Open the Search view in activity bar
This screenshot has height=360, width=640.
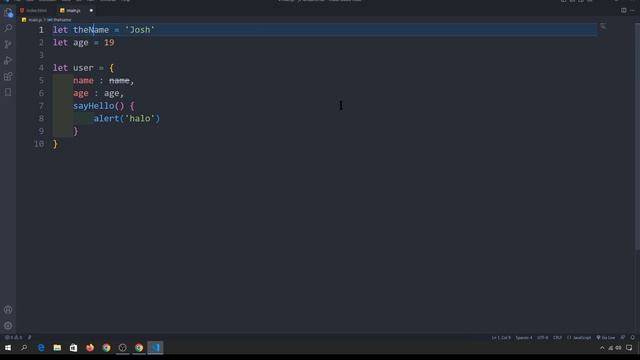[8, 28]
